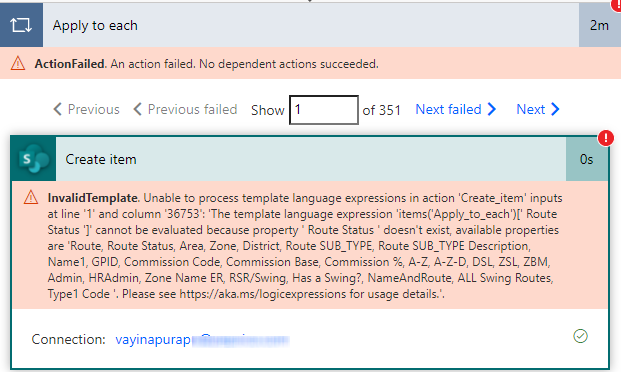The image size is (621, 372).
Task: Collapse the Create item action header
Action: coord(311,159)
